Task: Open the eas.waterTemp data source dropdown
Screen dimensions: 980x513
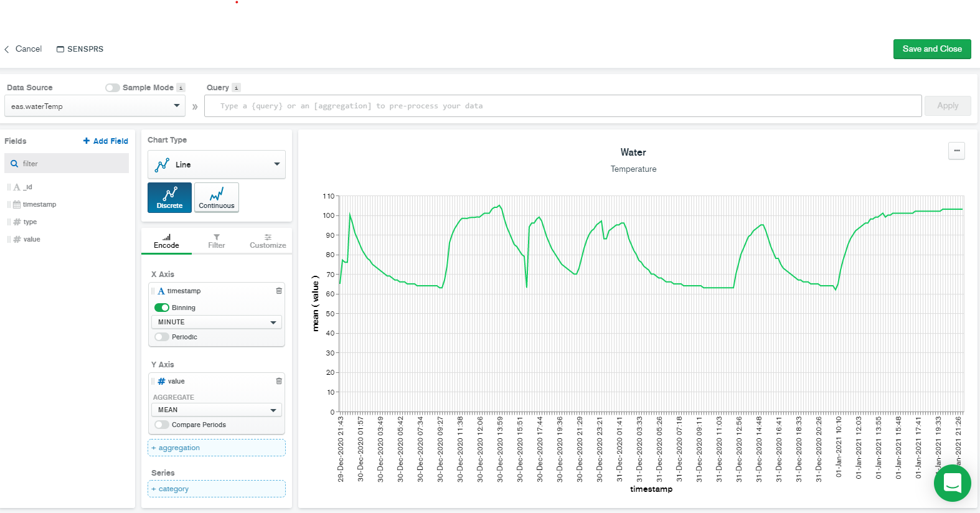Action: click(95, 106)
